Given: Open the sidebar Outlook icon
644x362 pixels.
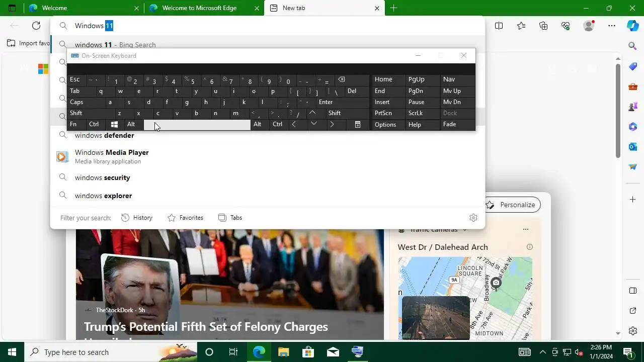Looking at the screenshot, I should coord(633,147).
